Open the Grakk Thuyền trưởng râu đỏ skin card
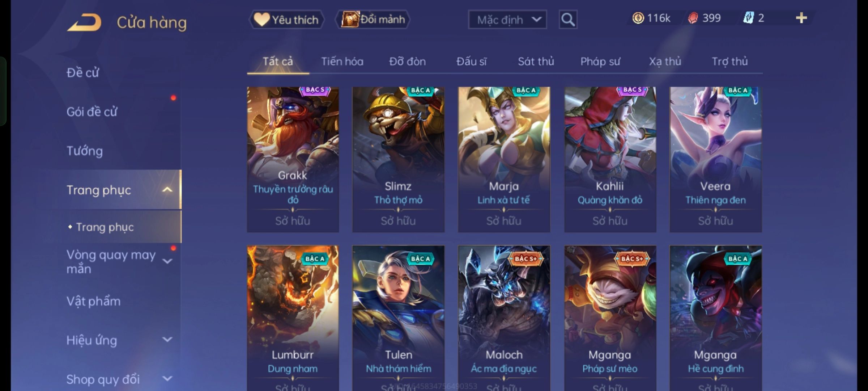Image resolution: width=868 pixels, height=391 pixels. (x=293, y=159)
